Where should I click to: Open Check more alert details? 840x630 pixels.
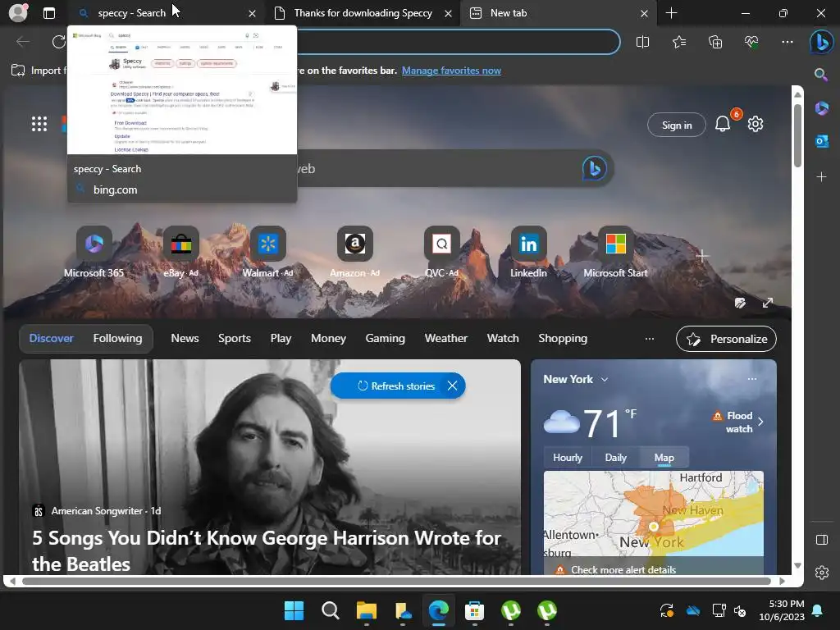tap(623, 569)
